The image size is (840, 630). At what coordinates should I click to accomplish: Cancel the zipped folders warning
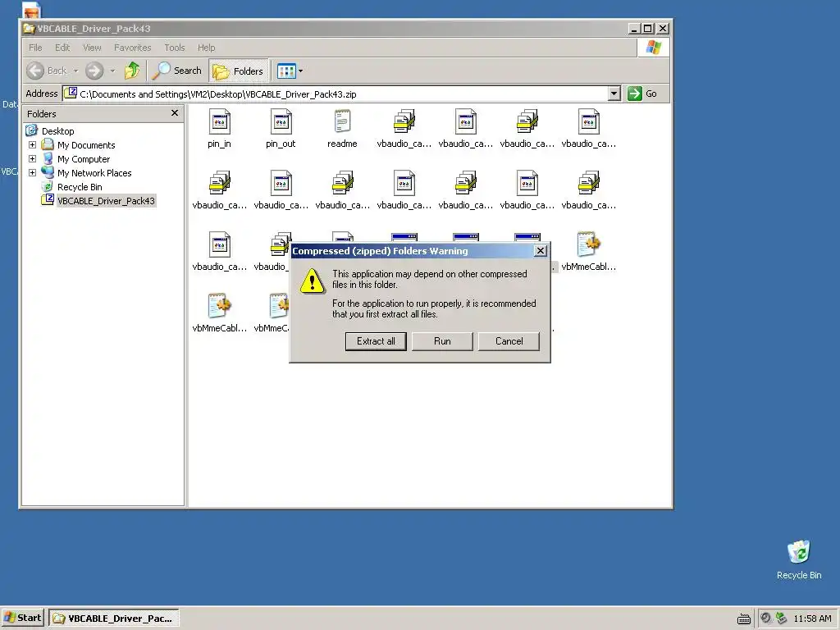click(509, 341)
